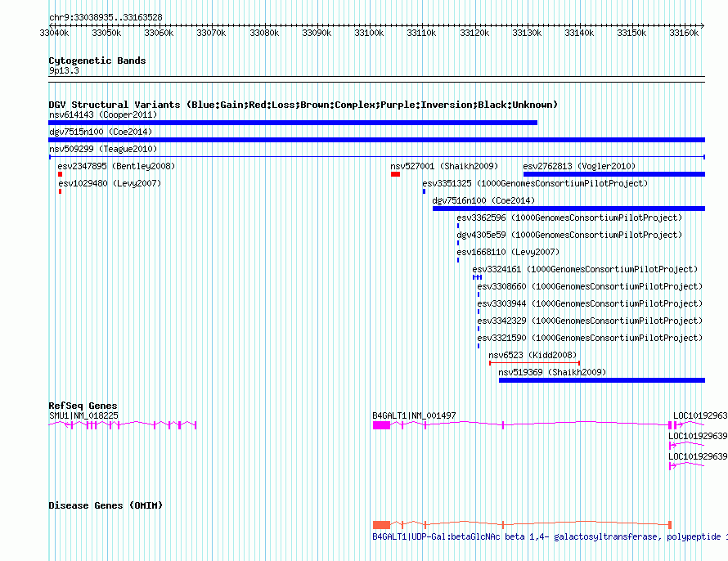This screenshot has height=561, width=728.
Task: Select the esv3303944 variant label
Action: click(590, 303)
